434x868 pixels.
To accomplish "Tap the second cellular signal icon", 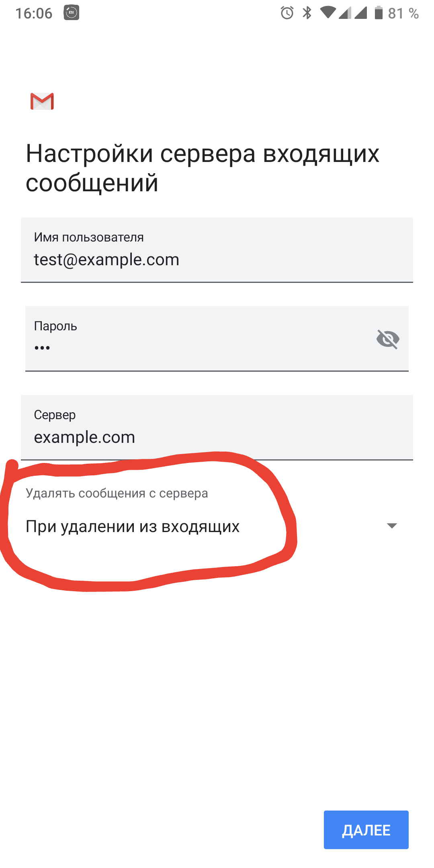I will pyautogui.click(x=360, y=13).
